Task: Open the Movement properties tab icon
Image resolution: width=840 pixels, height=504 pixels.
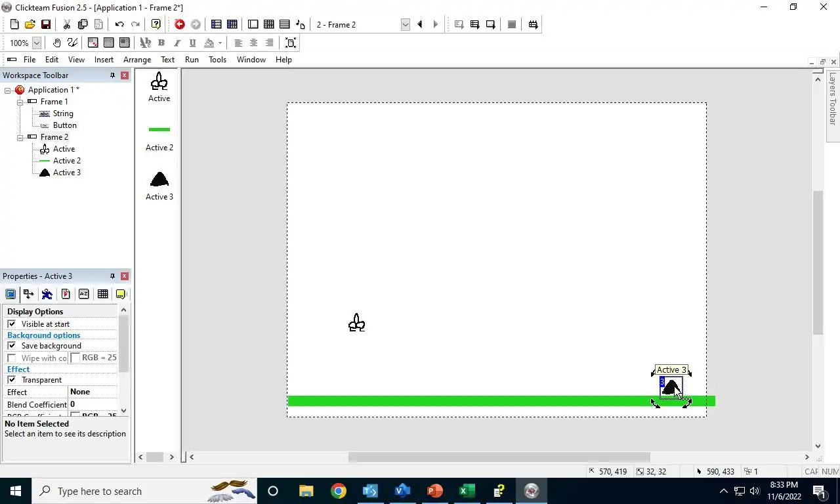Action: [x=47, y=294]
